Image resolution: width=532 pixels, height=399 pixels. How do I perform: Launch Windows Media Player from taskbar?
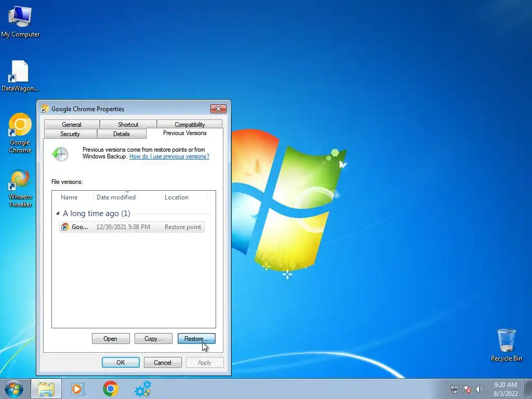point(78,389)
